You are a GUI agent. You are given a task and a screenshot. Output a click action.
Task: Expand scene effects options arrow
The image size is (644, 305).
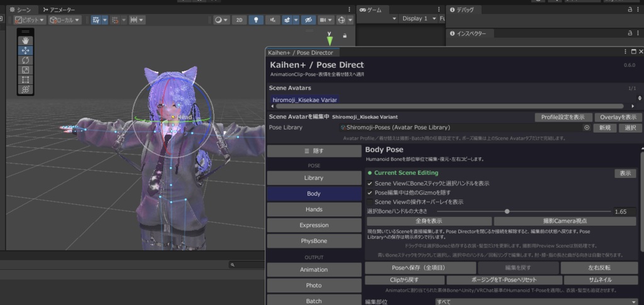[296, 19]
